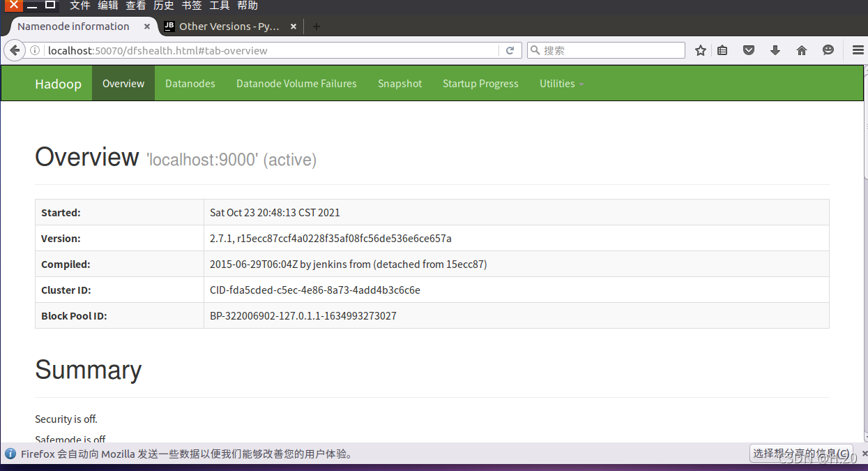Expand the Utilities dropdown

pyautogui.click(x=561, y=83)
